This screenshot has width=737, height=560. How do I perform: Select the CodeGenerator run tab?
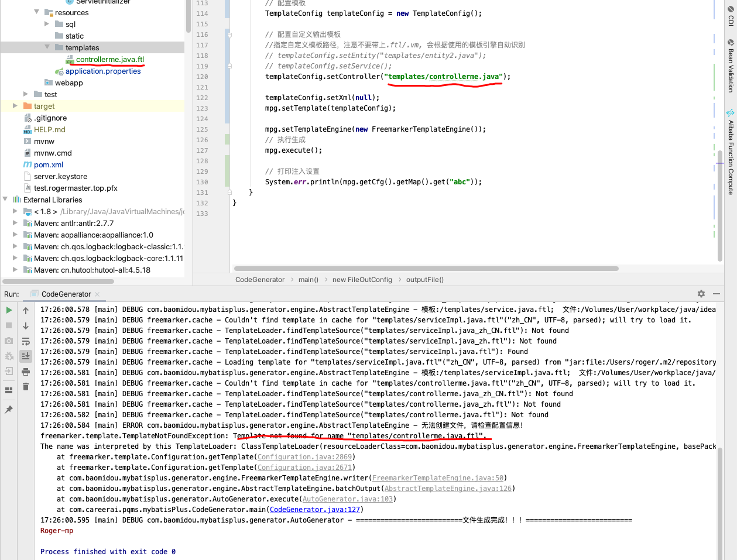[x=66, y=294]
